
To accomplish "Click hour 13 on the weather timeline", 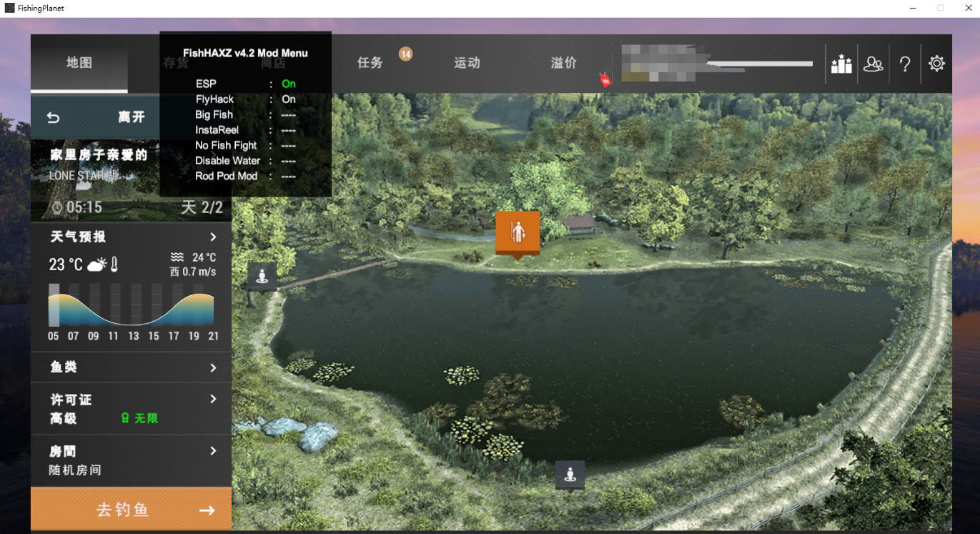I will [134, 336].
